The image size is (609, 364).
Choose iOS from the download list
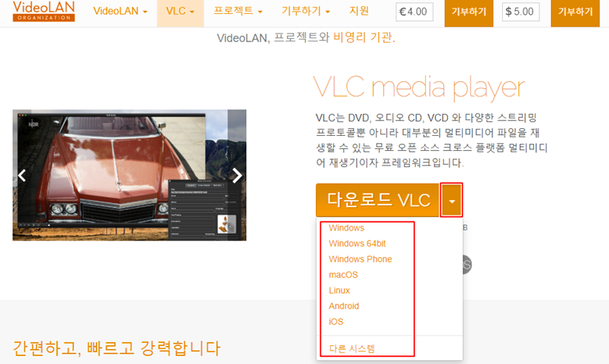point(336,321)
